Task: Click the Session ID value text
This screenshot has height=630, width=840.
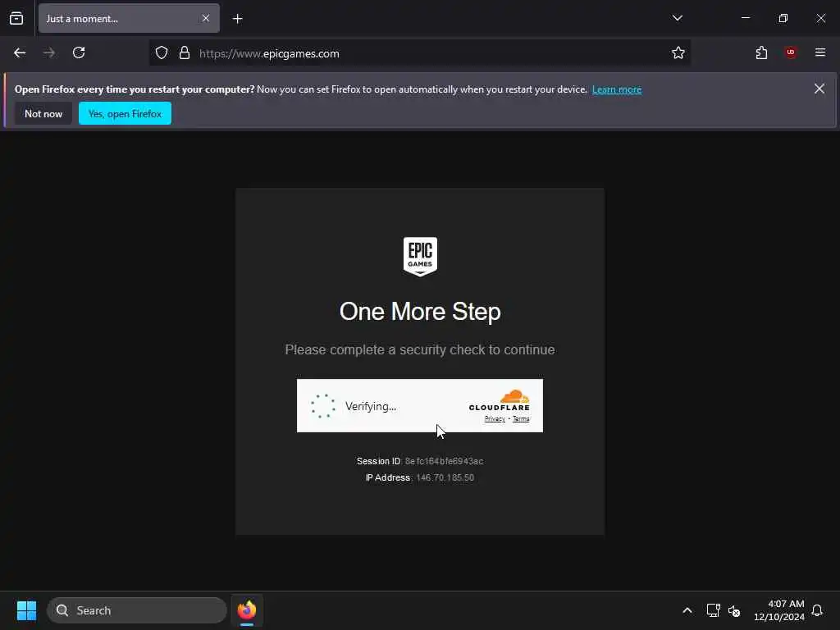Action: click(x=444, y=461)
